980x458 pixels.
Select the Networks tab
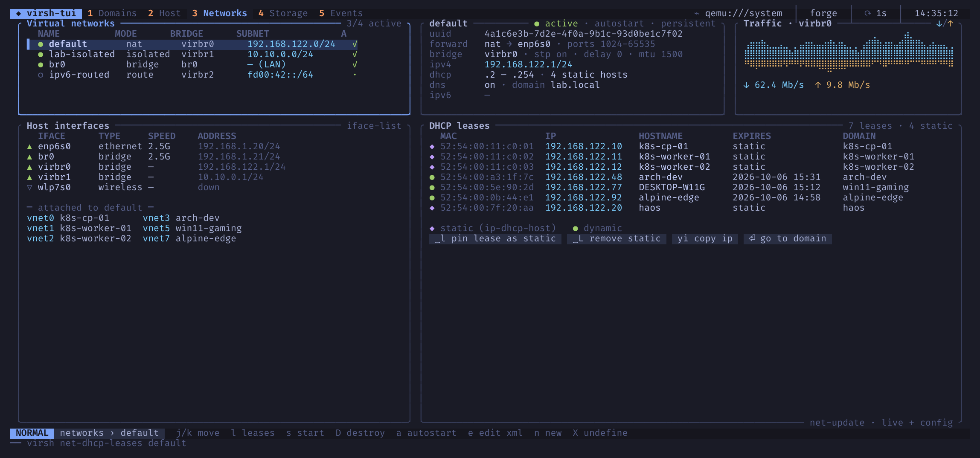click(219, 13)
